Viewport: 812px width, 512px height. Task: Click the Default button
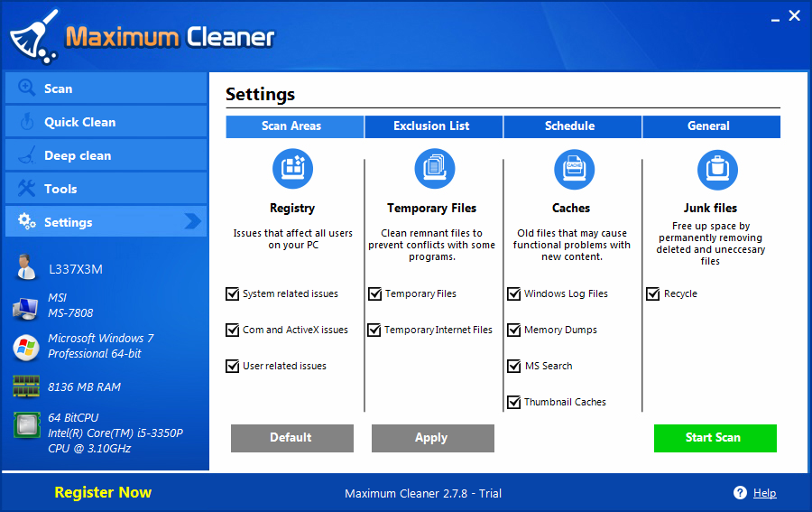[x=292, y=438]
